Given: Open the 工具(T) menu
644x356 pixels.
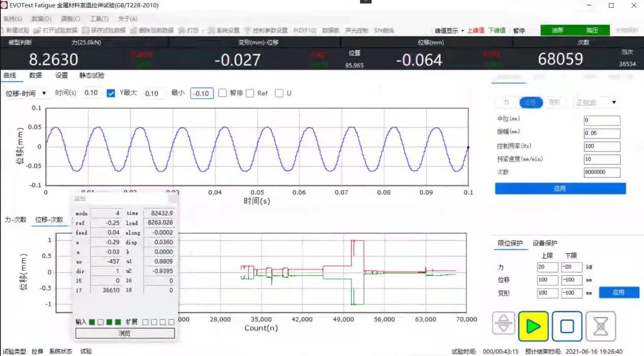Looking at the screenshot, I should click(100, 19).
